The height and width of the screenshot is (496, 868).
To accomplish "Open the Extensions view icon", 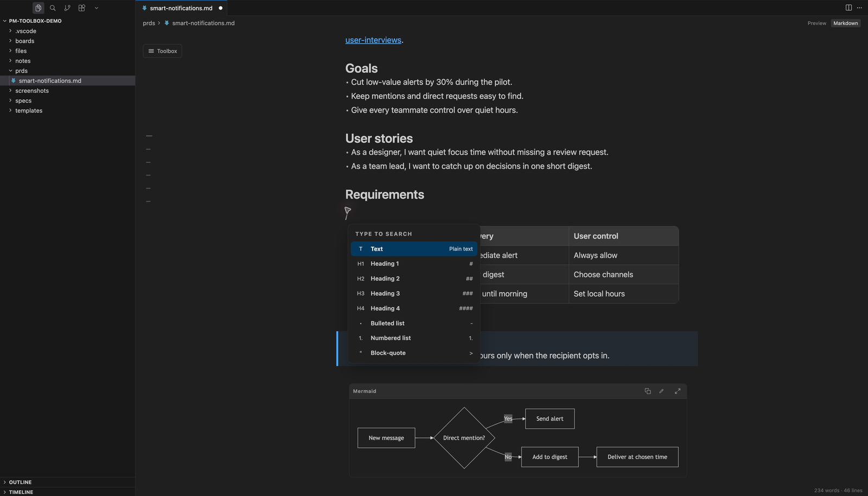I will click(82, 8).
